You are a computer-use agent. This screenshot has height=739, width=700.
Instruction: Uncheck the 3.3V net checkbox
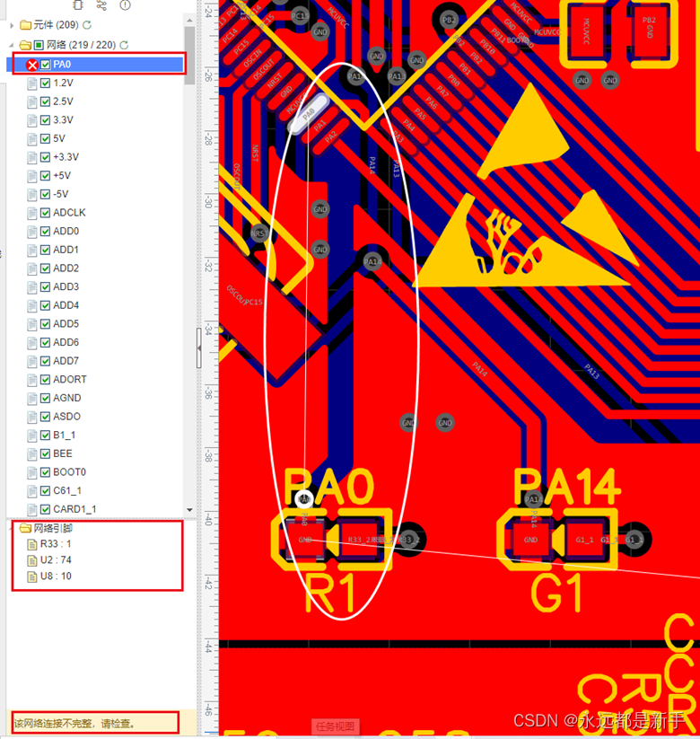[45, 120]
